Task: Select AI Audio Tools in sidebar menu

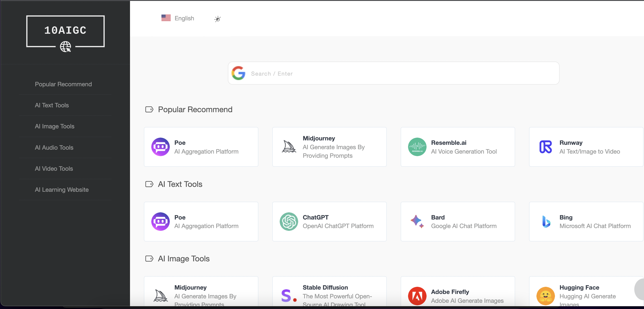Action: click(x=54, y=148)
